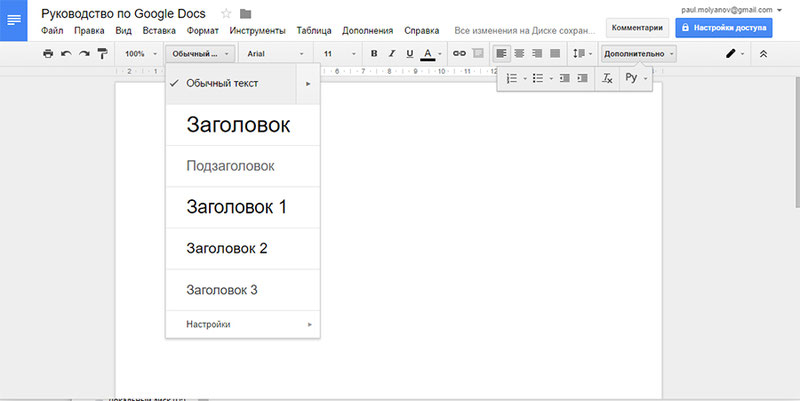Viewport: 800px width, 401px height.
Task: Open the zoom 100% dropdown
Action: (x=140, y=53)
